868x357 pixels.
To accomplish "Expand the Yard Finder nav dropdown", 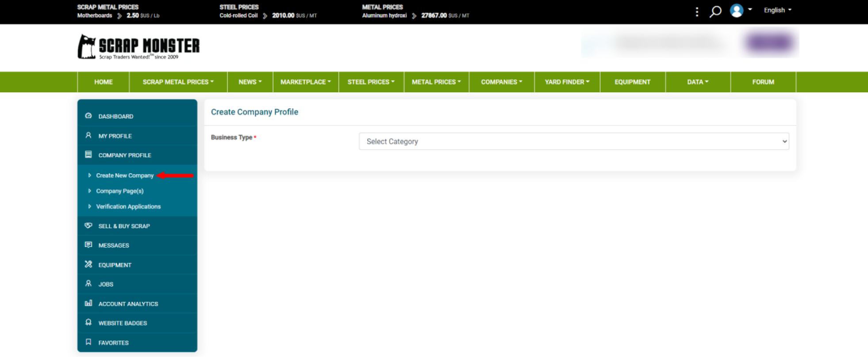I will click(567, 82).
